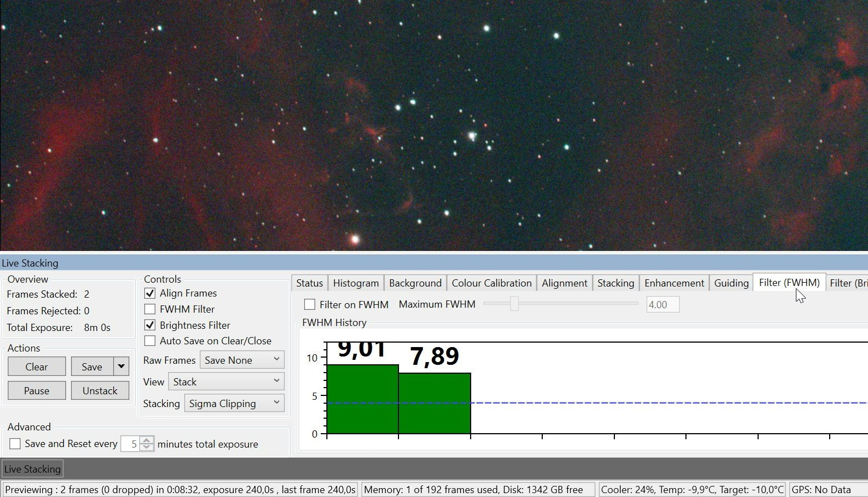Click the Maximum FWHM value field
This screenshot has height=497, width=868.
point(663,304)
